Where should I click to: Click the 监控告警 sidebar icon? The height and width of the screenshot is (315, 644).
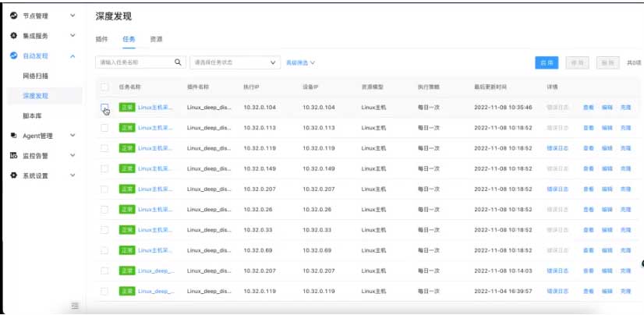pos(13,155)
